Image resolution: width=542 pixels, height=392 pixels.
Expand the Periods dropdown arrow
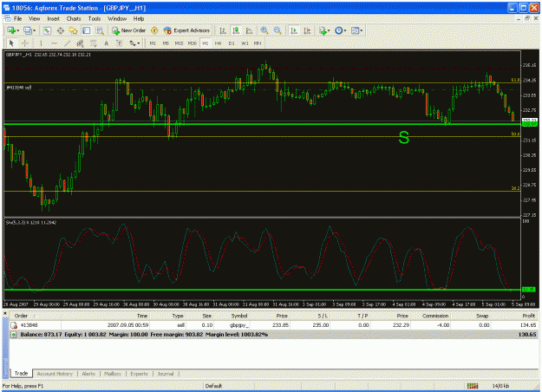click(344, 30)
